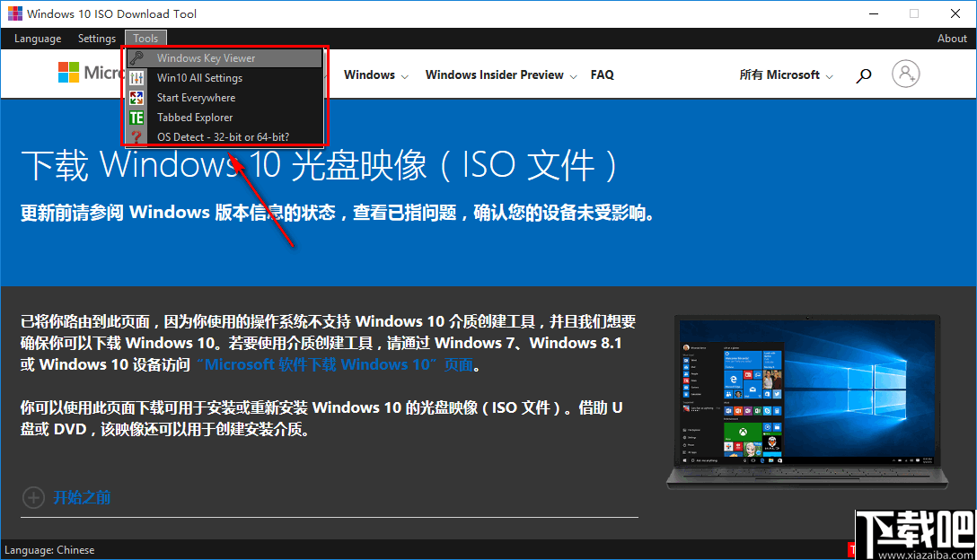Click the app icon in the title bar
Screen dimensions: 977x560
point(15,13)
